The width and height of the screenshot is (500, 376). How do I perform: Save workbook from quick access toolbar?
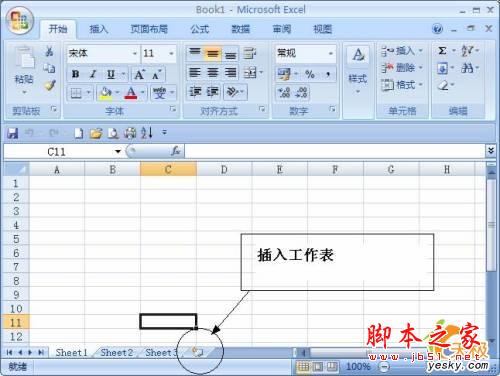(x=13, y=133)
